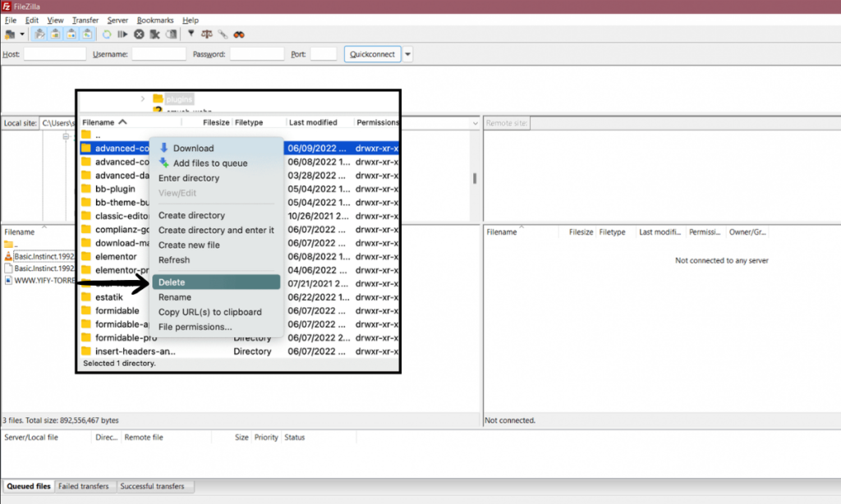The width and height of the screenshot is (841, 504).
Task: Click into the Host input field
Action: pos(55,54)
